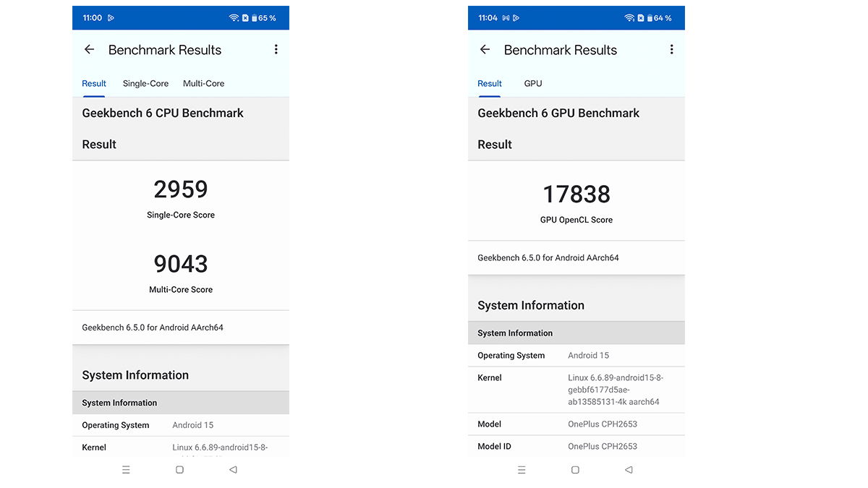
Task: Open three-dot menu on GPU results screen
Action: pos(671,50)
